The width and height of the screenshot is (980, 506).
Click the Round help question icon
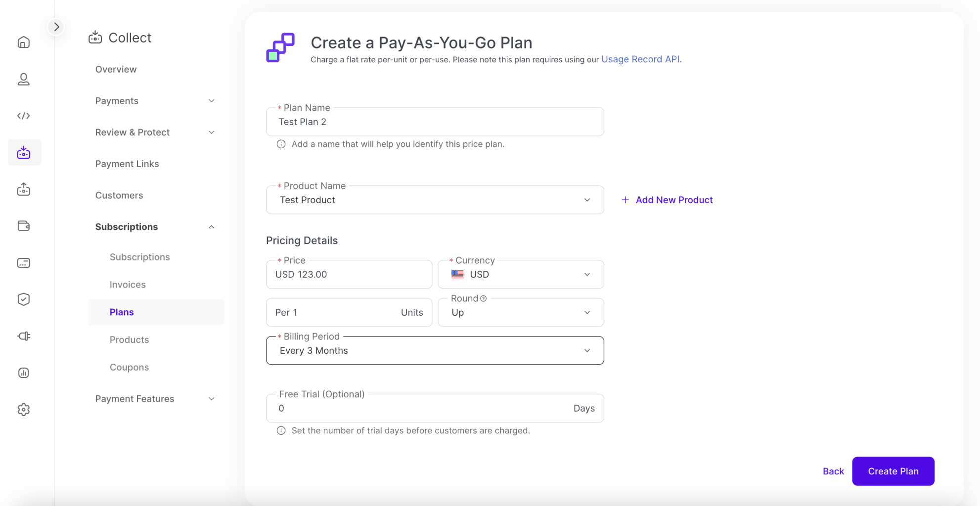(484, 298)
